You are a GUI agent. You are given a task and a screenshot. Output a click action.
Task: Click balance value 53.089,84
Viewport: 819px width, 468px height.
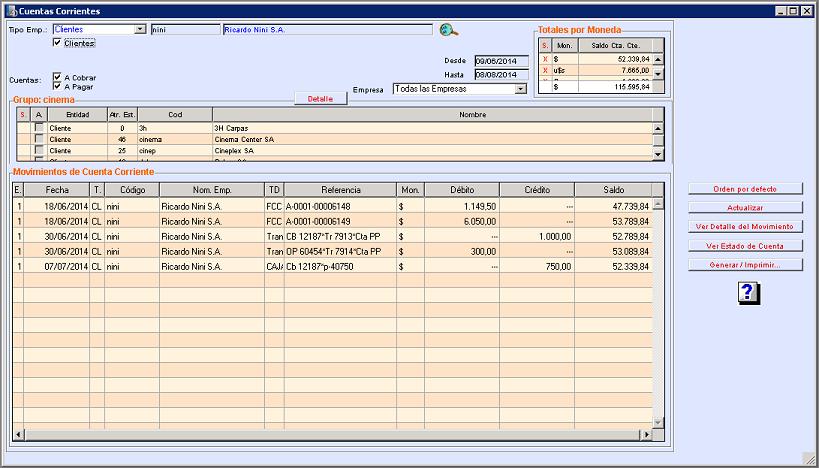(x=613, y=252)
